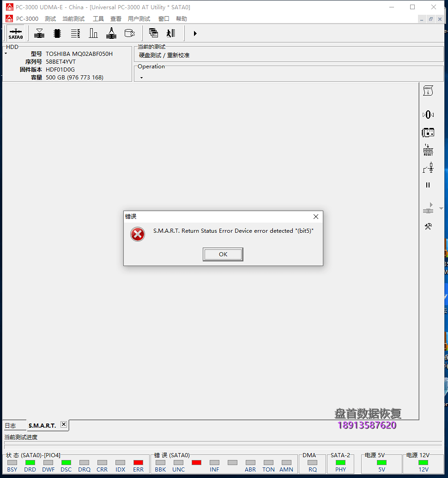Switch to the 日志 tab
Image resolution: width=448 pixels, height=478 pixels.
pyautogui.click(x=14, y=425)
